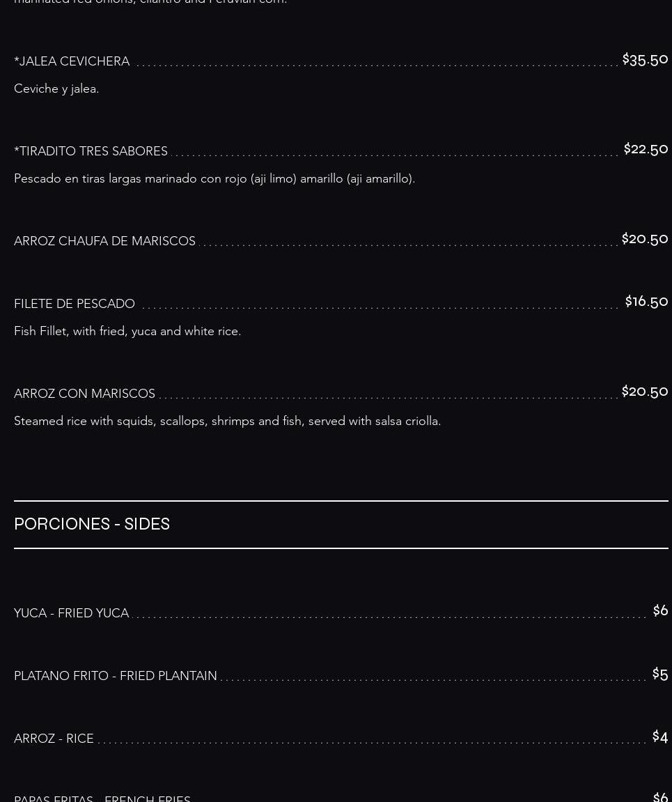Viewport: 672px width, 802px height.
Task: Click the Filete de Pescado dish name
Action: [x=75, y=304]
